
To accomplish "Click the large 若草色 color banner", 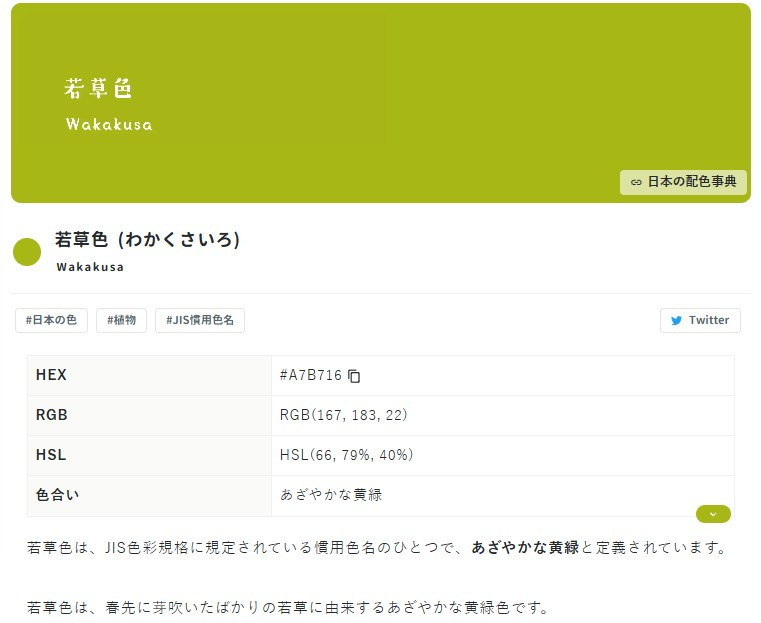I will [380, 103].
